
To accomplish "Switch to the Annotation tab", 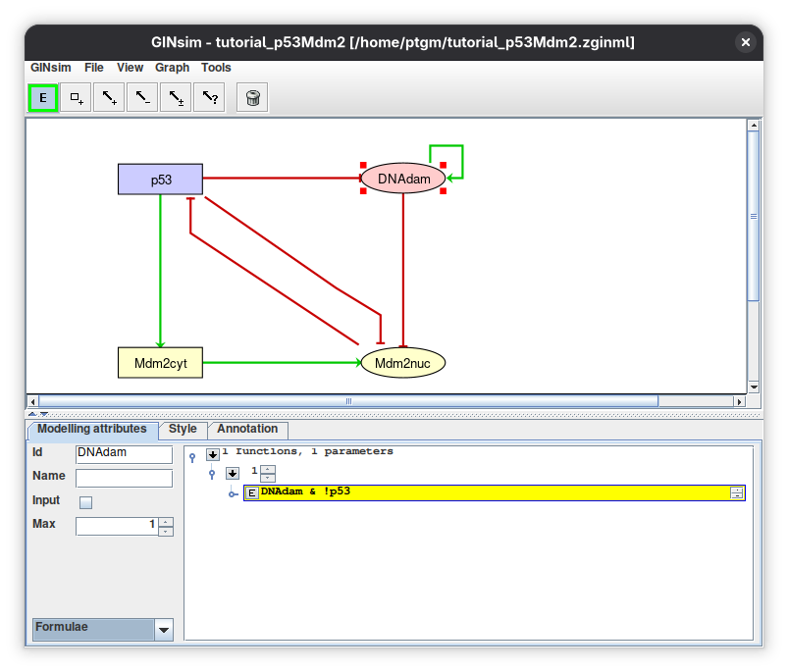I will 247,429.
